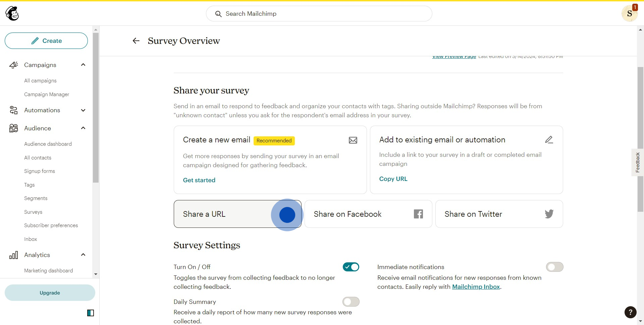Viewport: 644px width, 325px height.
Task: Collapse the Analytics section chevron
Action: 83,255
